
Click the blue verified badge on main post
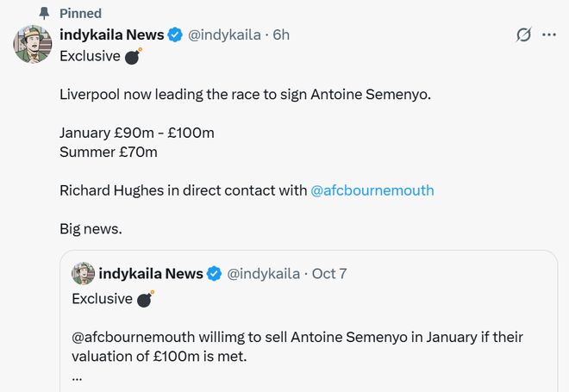point(174,35)
